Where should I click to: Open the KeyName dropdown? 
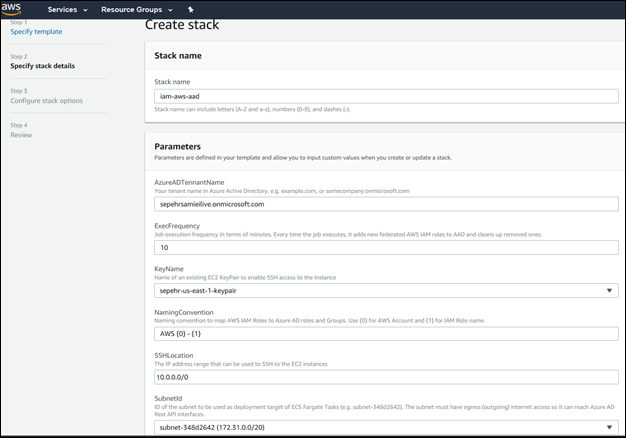point(386,291)
